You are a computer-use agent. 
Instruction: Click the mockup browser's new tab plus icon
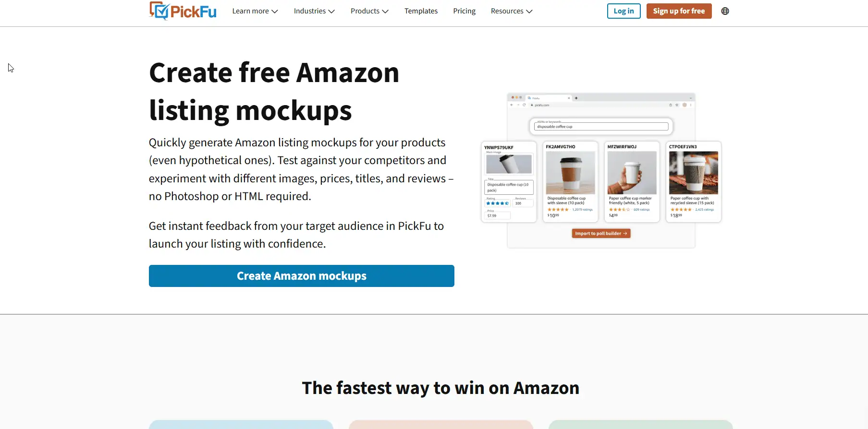tap(576, 98)
